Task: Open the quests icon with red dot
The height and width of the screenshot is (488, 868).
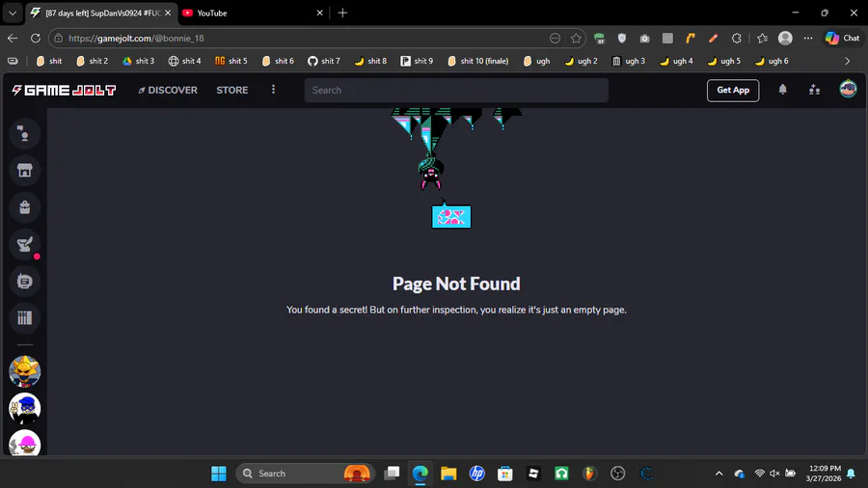Action: [24, 244]
